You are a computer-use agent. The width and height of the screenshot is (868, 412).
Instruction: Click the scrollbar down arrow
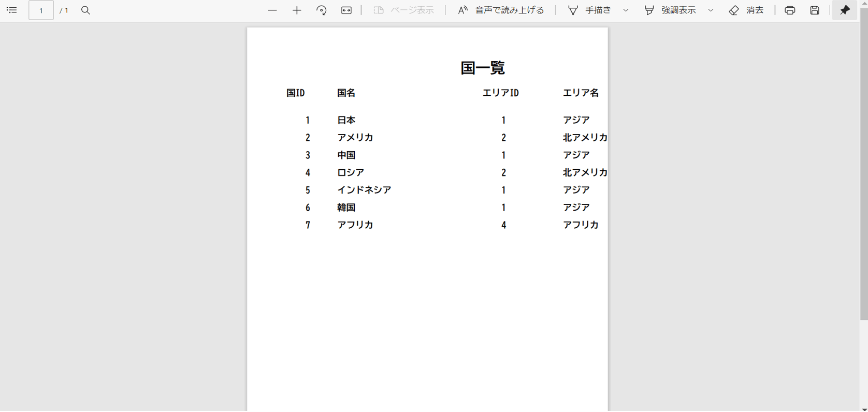pyautogui.click(x=864, y=409)
